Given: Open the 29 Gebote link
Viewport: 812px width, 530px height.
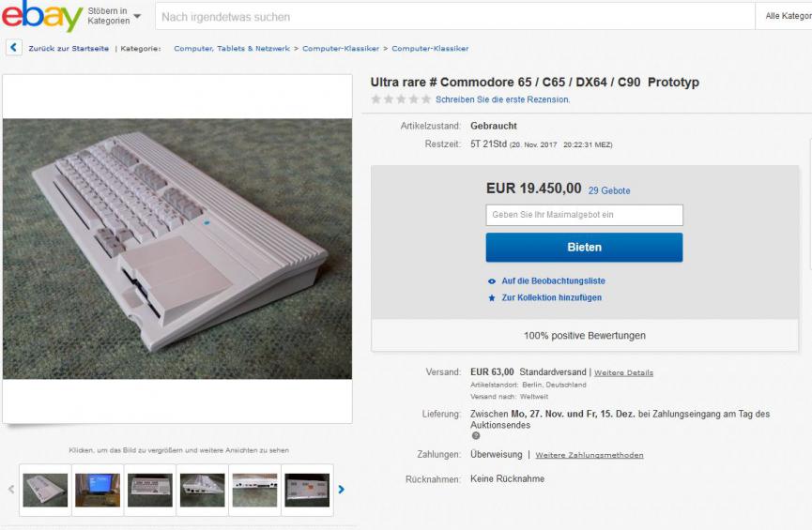Looking at the screenshot, I should pyautogui.click(x=609, y=190).
